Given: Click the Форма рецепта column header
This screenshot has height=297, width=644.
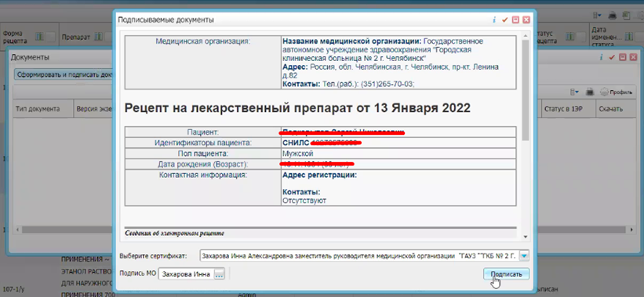Looking at the screenshot, I should pyautogui.click(x=15, y=38).
